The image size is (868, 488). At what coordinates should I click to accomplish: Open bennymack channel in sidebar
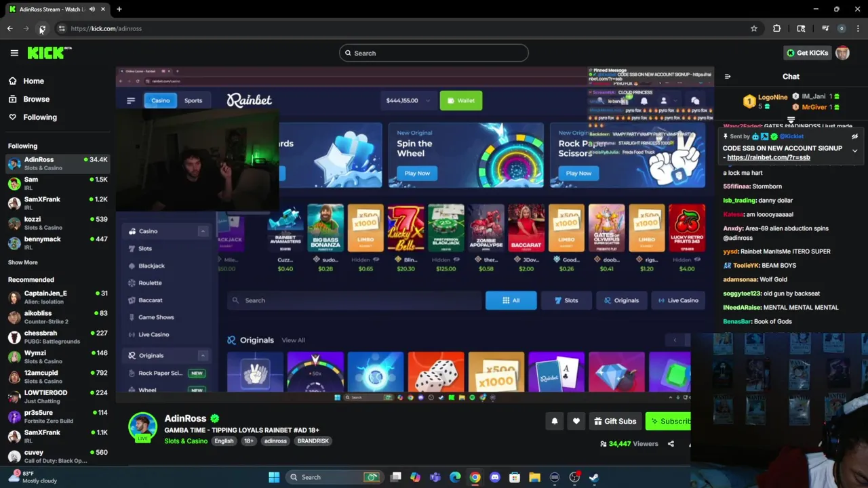tap(58, 243)
